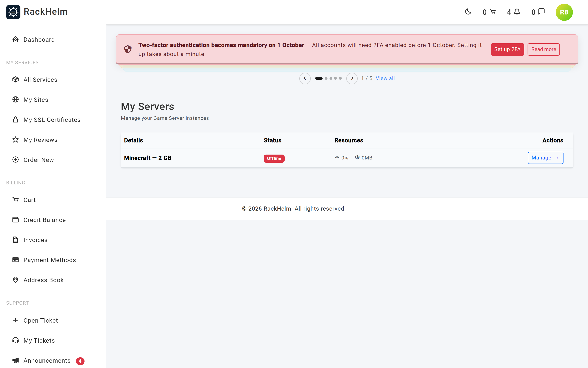The image size is (588, 368).
Task: Click the Payment Methods card icon
Action: pos(16,260)
